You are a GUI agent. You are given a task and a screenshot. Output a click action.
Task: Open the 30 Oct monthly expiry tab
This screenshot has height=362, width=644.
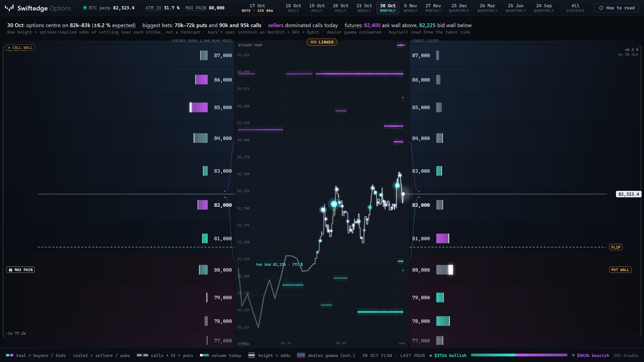[388, 8]
